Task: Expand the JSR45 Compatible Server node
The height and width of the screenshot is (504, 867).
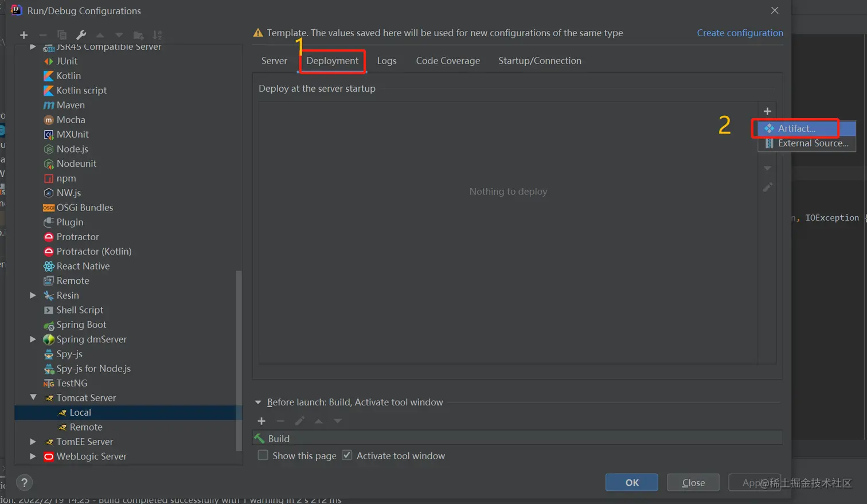Action: click(x=33, y=46)
